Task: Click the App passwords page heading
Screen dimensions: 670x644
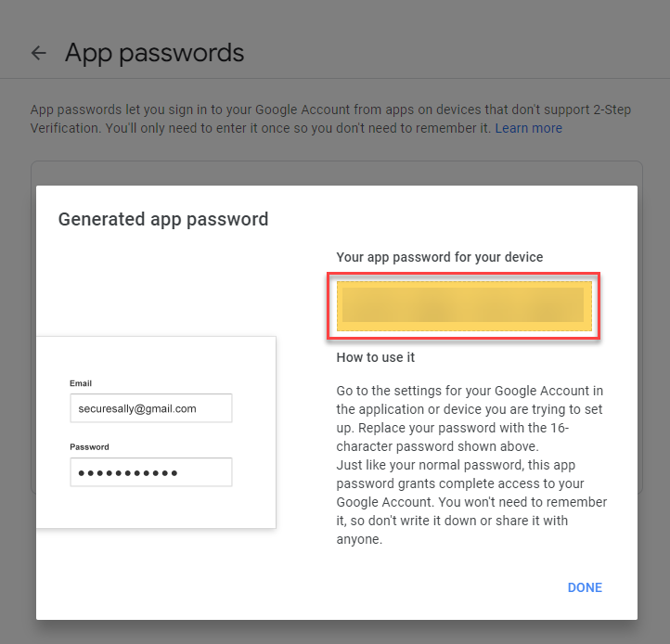Action: click(154, 53)
